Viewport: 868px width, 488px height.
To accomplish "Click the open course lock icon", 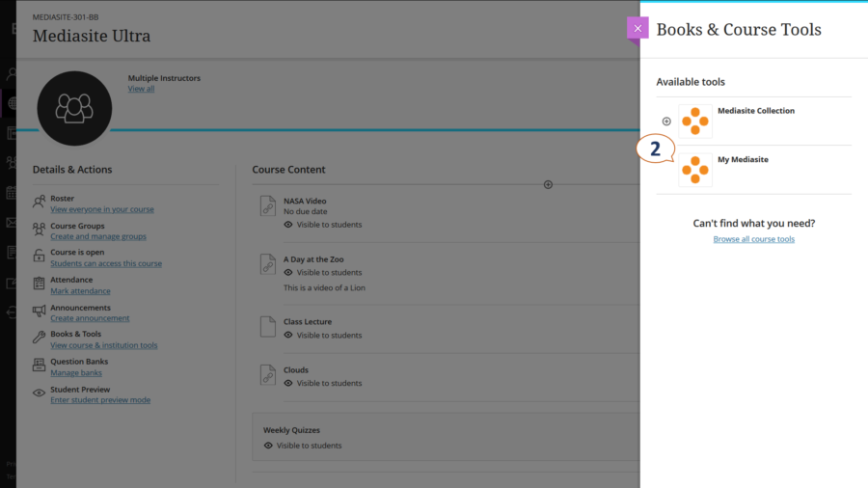I will click(x=39, y=256).
